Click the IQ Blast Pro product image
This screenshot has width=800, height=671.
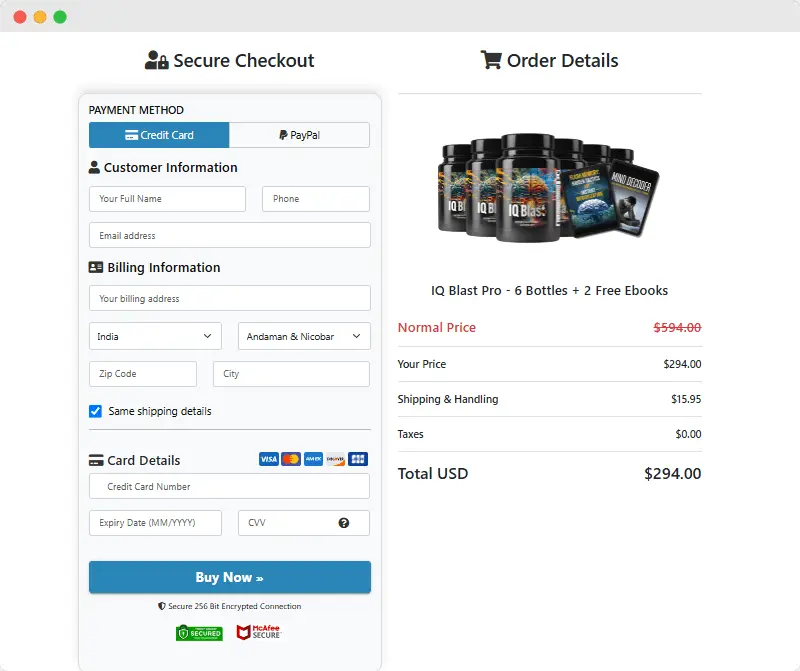coord(549,188)
